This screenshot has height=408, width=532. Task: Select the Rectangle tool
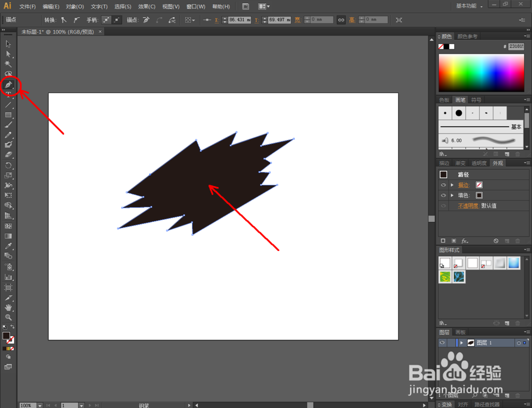tap(8, 115)
